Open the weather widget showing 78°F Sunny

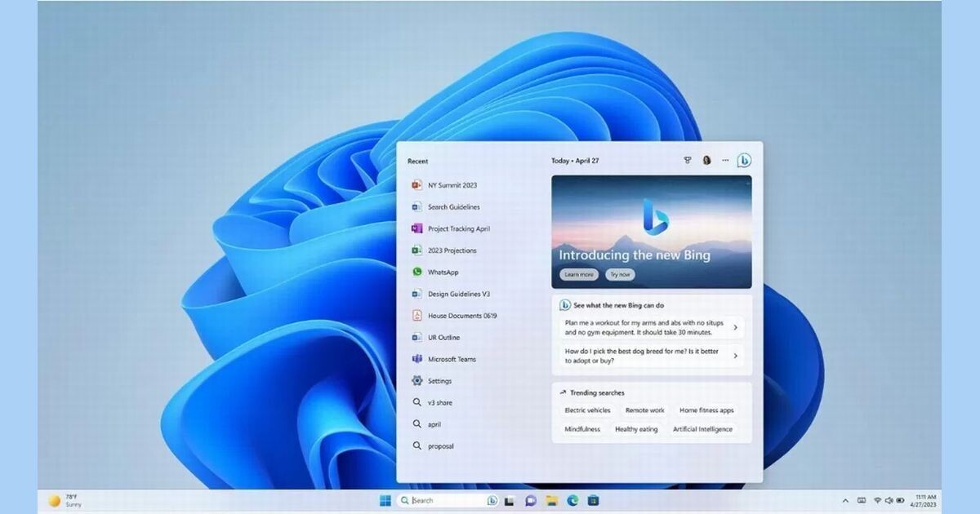click(65, 500)
